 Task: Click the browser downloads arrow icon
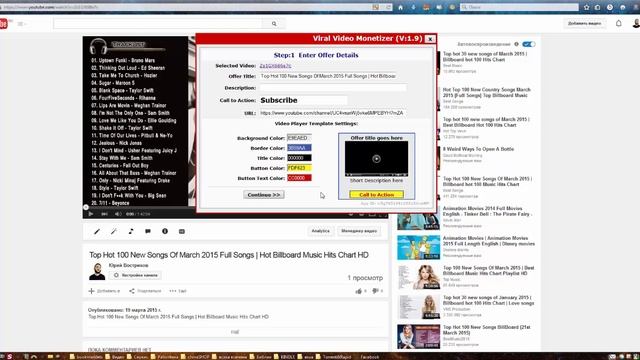413,7
